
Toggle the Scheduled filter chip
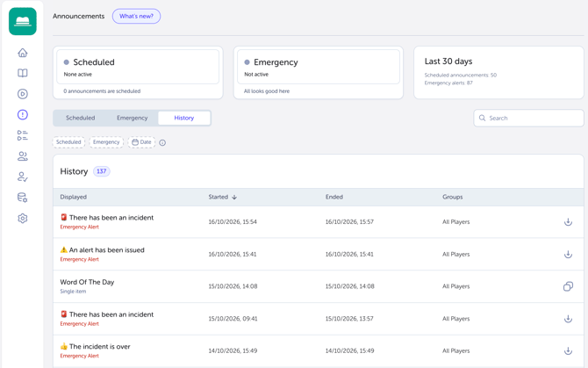(68, 142)
